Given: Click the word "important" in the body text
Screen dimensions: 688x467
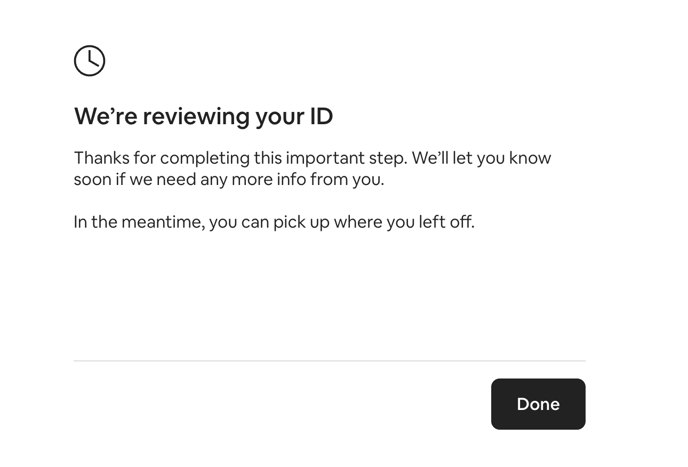Looking at the screenshot, I should click(325, 158).
